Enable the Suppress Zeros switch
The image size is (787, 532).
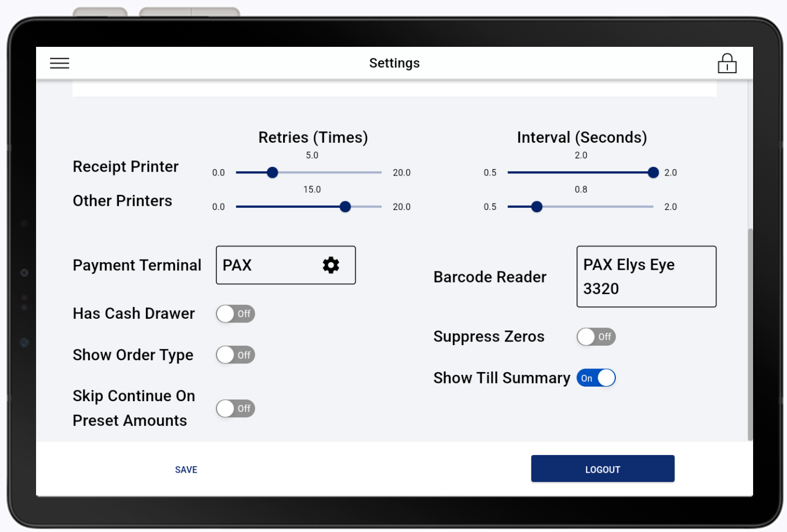click(x=596, y=337)
